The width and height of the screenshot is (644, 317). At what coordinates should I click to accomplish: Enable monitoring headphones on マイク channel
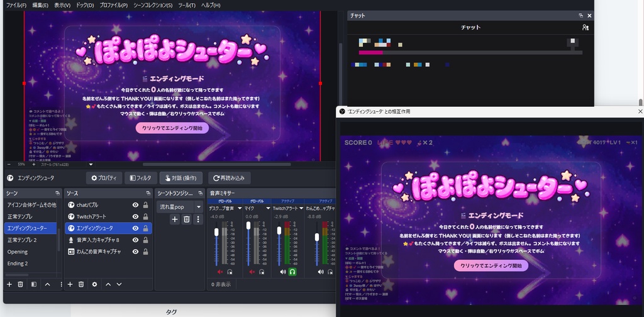coord(262,272)
